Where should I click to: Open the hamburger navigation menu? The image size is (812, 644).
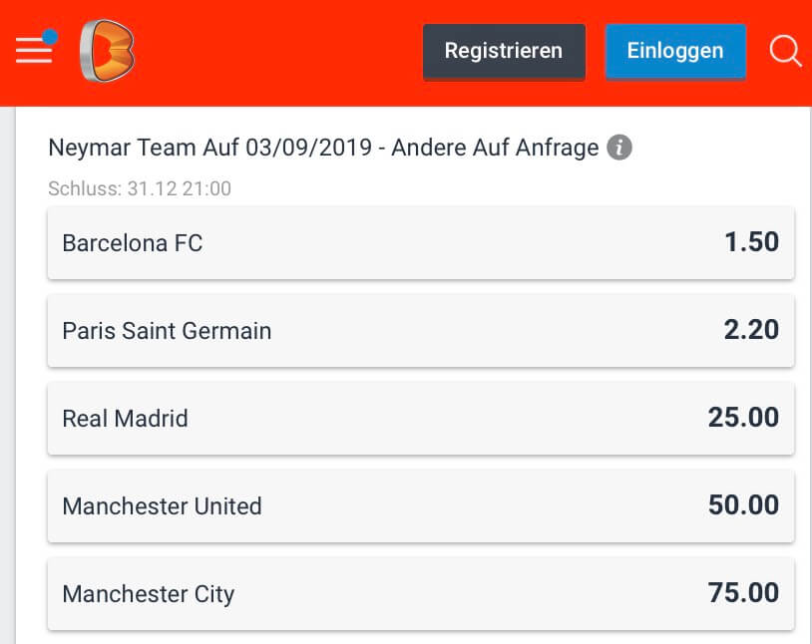[x=34, y=50]
